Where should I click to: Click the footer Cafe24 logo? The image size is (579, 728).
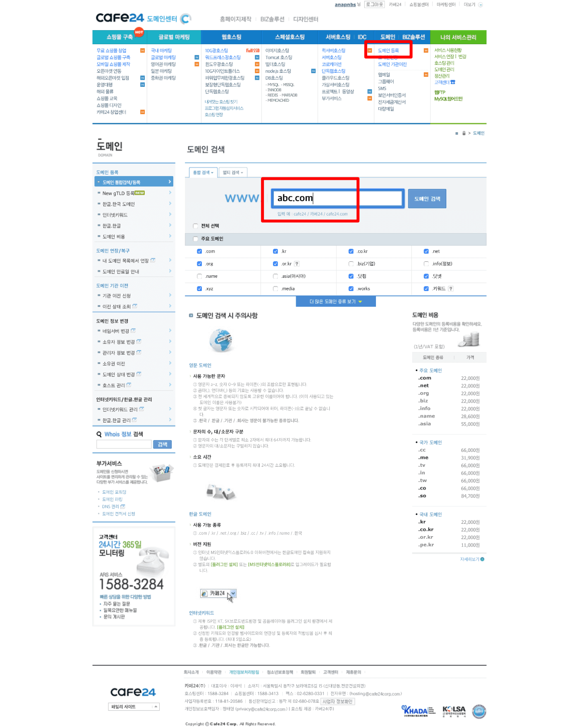point(133,692)
